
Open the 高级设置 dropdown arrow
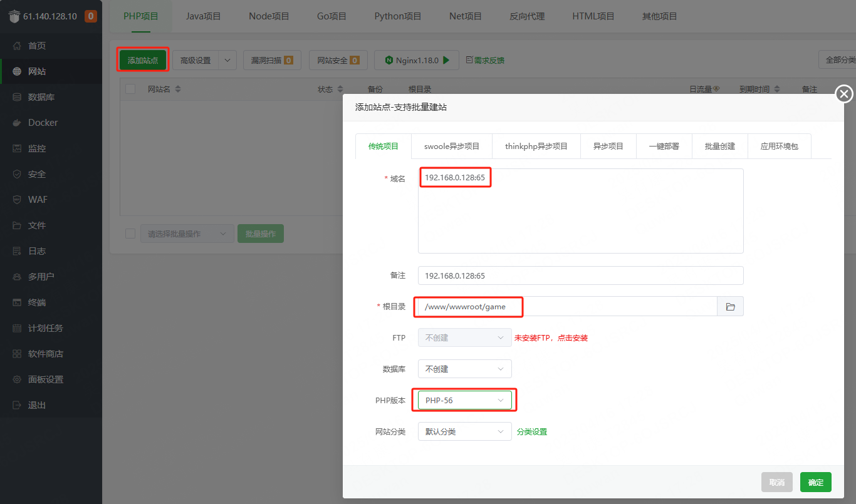[x=227, y=59]
